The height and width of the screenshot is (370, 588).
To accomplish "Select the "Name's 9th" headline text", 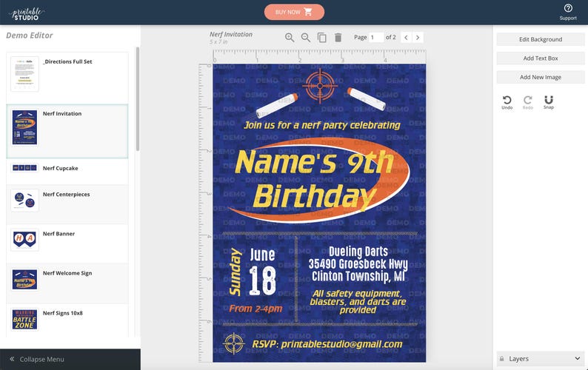I will tap(314, 162).
